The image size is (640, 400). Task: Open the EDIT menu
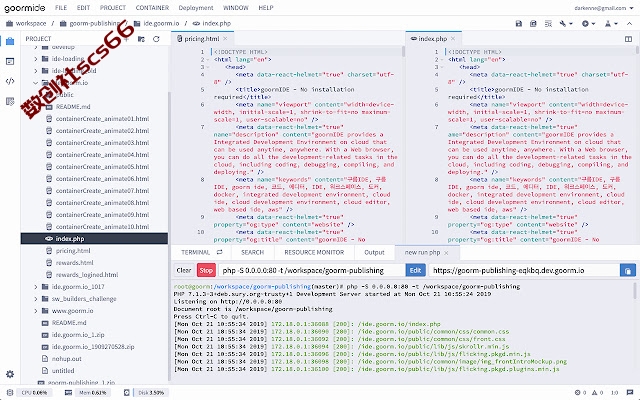83,8
